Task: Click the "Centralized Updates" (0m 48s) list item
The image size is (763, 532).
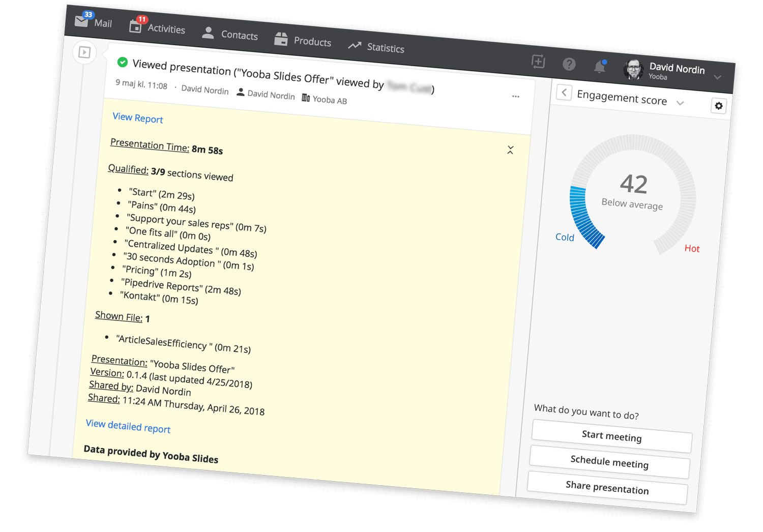Action: point(191,248)
